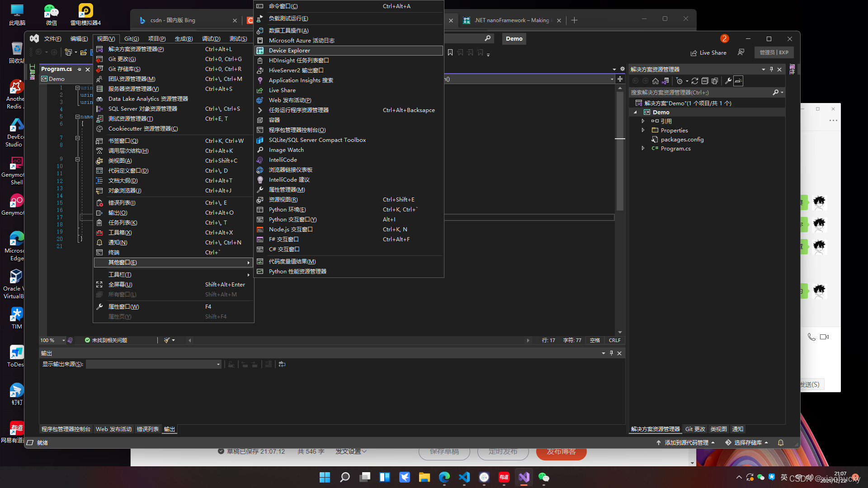Viewport: 868px width, 488px height.
Task: Click the Live Share button
Action: 708,52
